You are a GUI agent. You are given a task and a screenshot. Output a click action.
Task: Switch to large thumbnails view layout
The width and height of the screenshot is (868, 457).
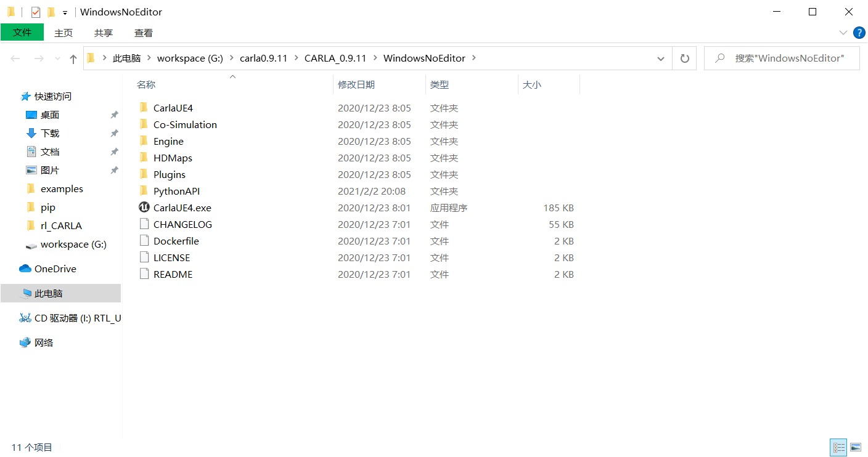tap(856, 447)
